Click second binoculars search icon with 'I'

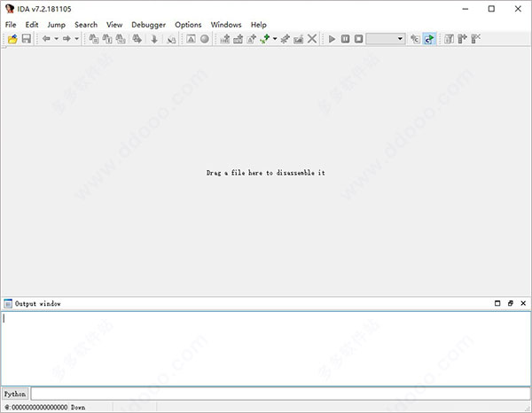pos(107,39)
